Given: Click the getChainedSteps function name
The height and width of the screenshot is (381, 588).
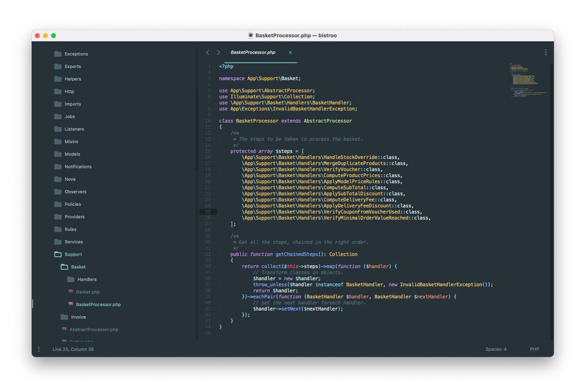Looking at the screenshot, I should pos(296,254).
